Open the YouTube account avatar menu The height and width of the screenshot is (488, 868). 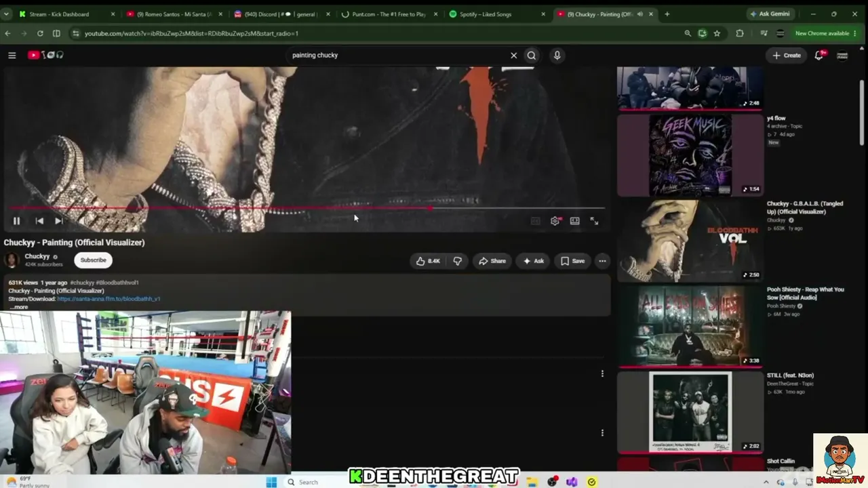pyautogui.click(x=842, y=56)
